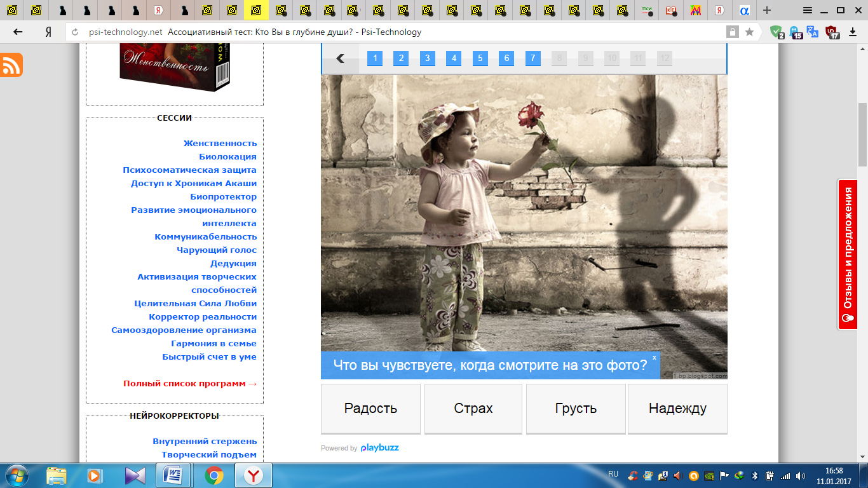
Task: Reload the page with the refresh icon
Action: point(76,32)
